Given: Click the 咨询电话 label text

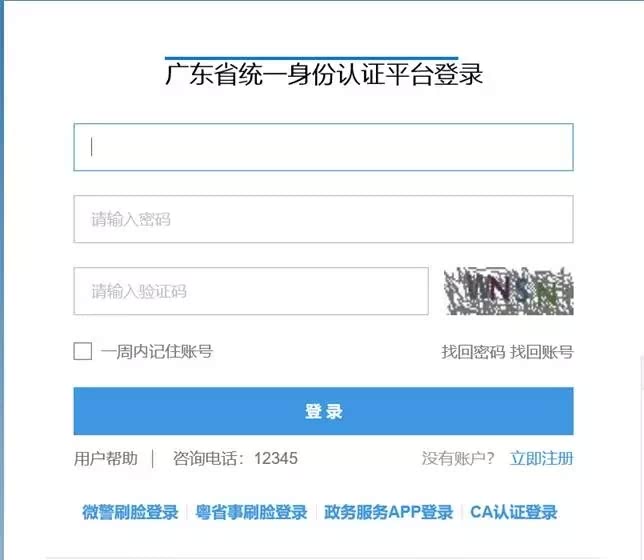Looking at the screenshot, I should point(209,459).
